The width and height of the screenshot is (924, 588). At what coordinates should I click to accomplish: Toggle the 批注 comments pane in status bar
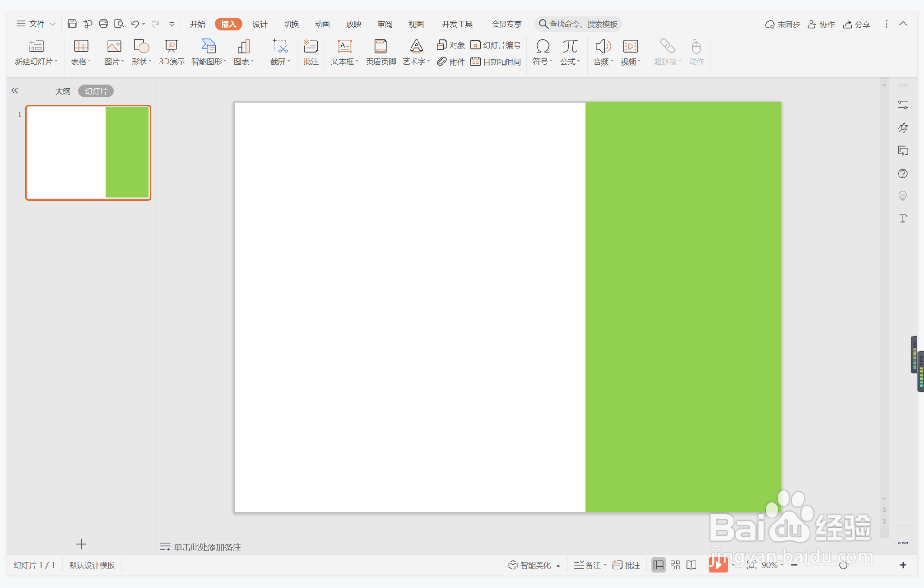626,565
